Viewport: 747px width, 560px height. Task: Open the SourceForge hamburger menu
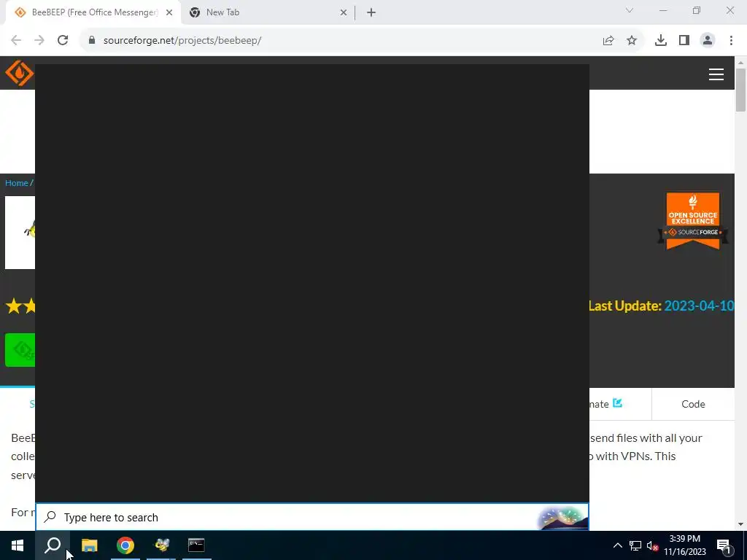716,74
